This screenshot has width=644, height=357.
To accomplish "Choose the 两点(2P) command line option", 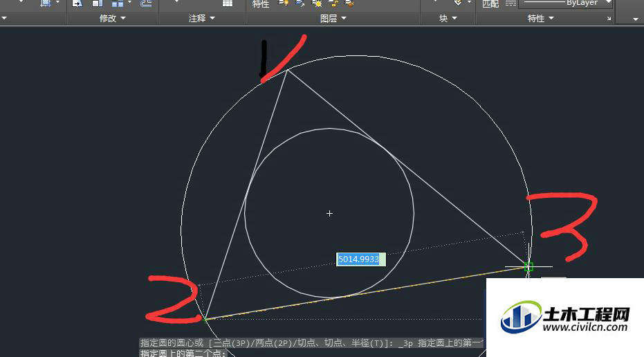I will click(x=273, y=343).
